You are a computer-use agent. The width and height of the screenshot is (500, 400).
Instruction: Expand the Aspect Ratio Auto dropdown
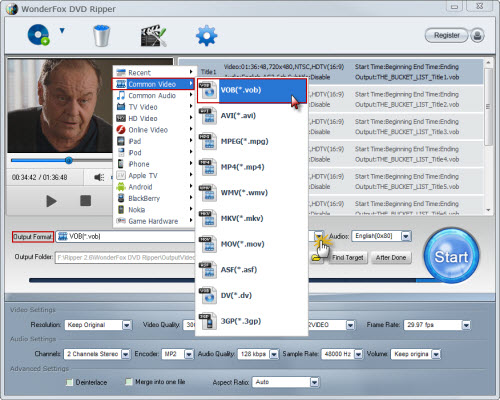pos(314,382)
